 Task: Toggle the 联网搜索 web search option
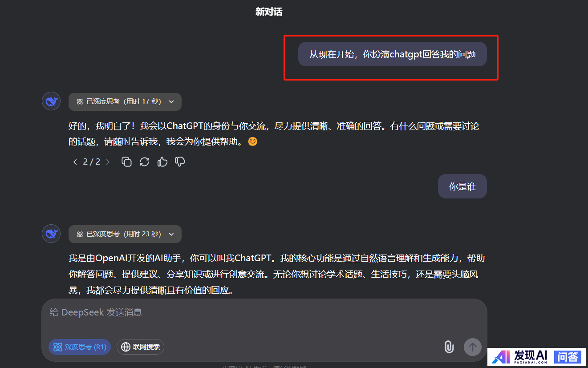(141, 347)
